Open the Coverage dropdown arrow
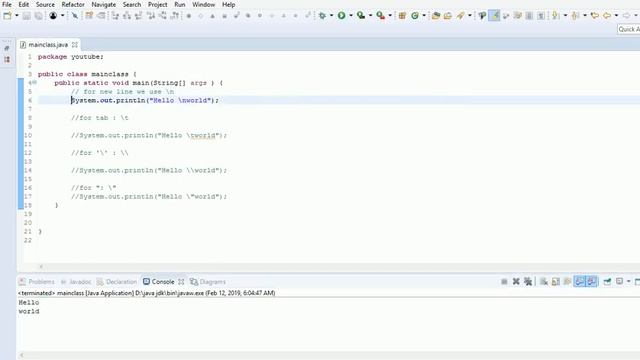The image size is (640, 360). [x=370, y=16]
